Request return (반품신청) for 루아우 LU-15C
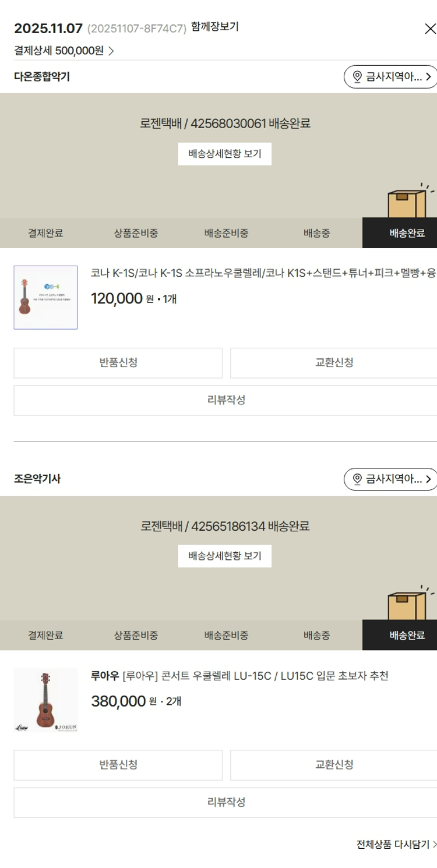The width and height of the screenshot is (437, 868). [118, 765]
